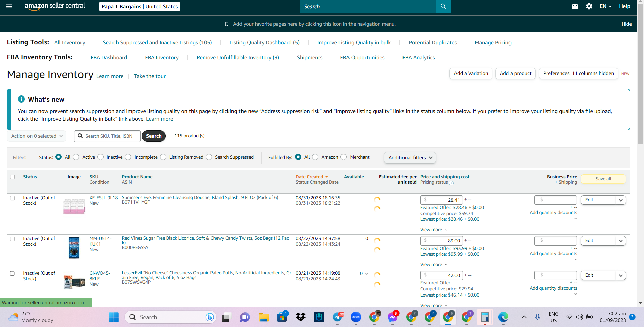
Task: Open Messenger from the taskbar
Action: pos(393,317)
